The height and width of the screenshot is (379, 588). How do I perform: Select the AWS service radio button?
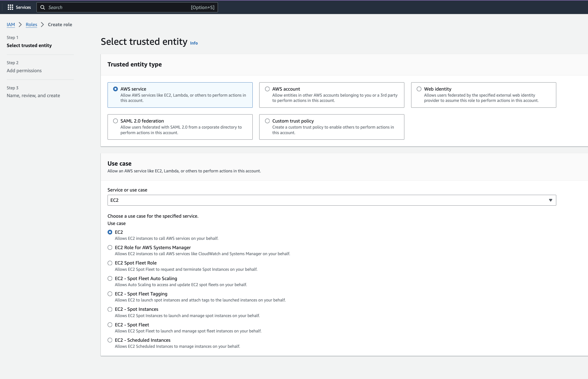[115, 89]
